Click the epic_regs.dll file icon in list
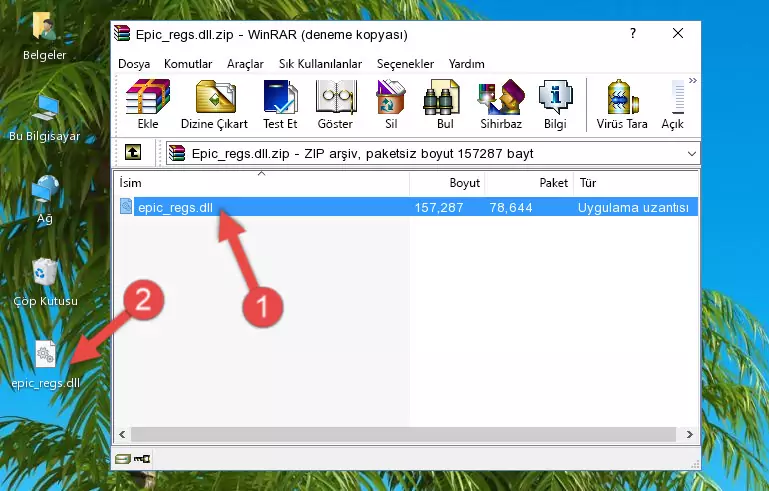Viewport: 769px width, 491px height. click(x=126, y=207)
